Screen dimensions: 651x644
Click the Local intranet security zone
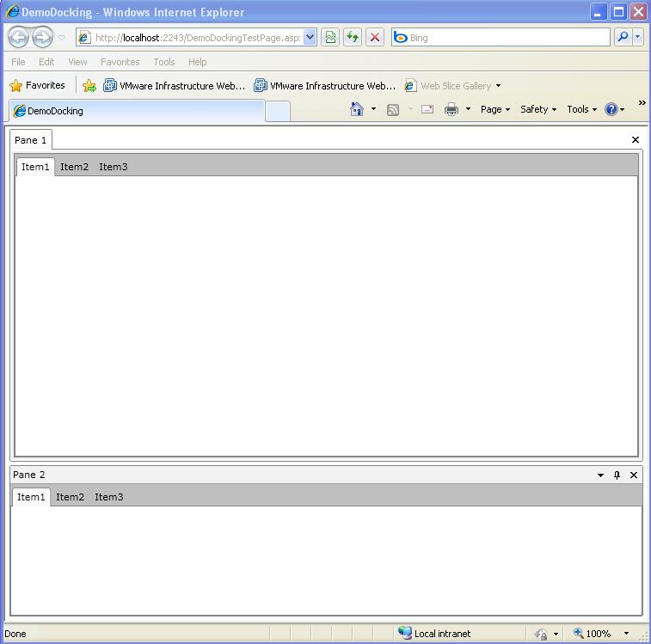[x=434, y=633]
